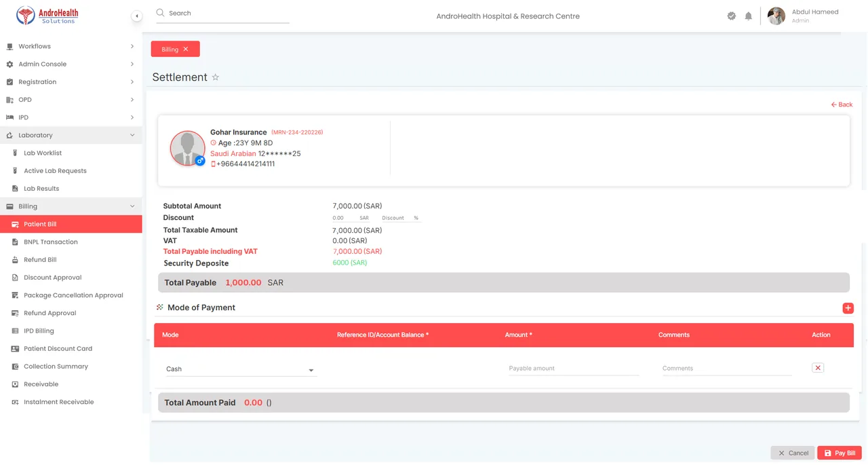
Task: Click the Total Amount Paid 0.00 value
Action: tap(253, 403)
